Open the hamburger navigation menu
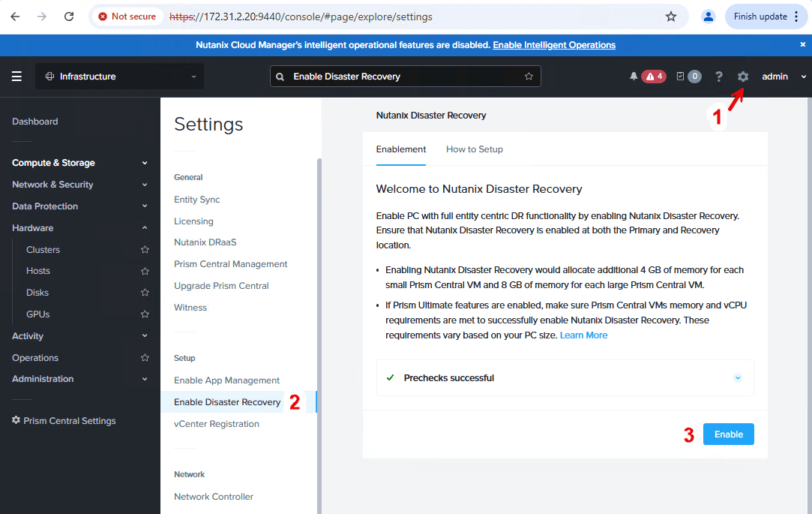 pos(16,77)
